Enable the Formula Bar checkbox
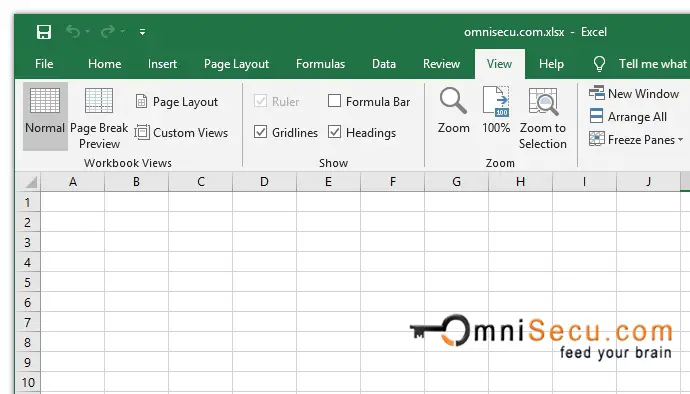The height and width of the screenshot is (394, 690). 334,101
